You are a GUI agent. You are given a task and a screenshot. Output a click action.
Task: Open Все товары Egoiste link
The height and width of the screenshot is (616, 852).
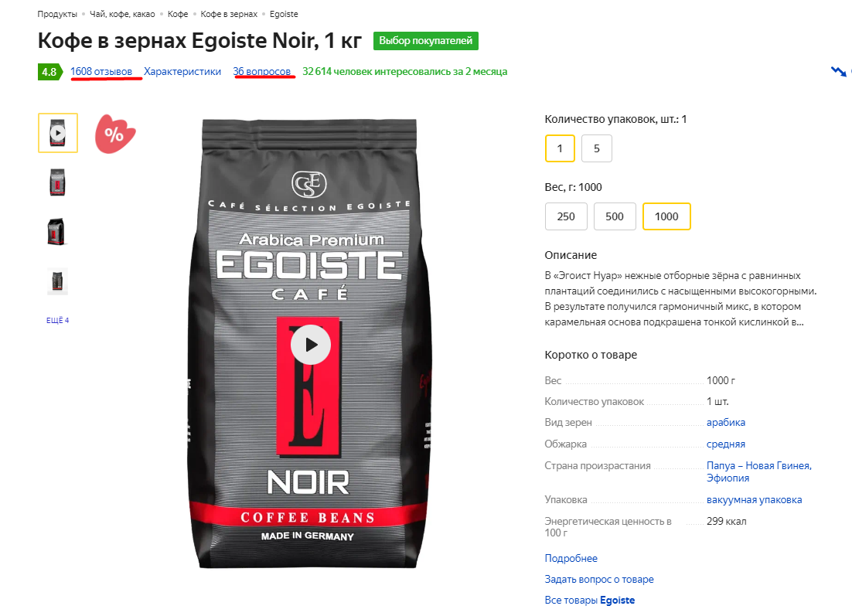(590, 601)
